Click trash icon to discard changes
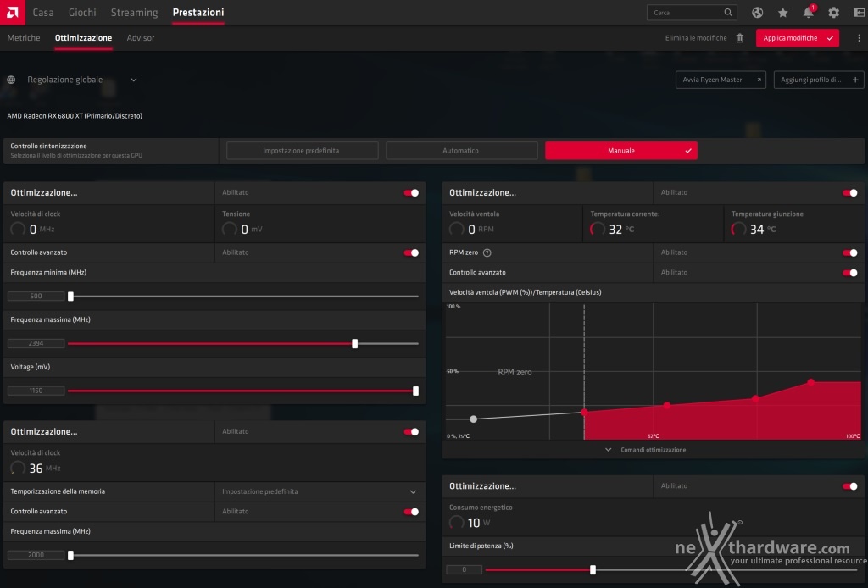The height and width of the screenshot is (588, 868). [739, 38]
